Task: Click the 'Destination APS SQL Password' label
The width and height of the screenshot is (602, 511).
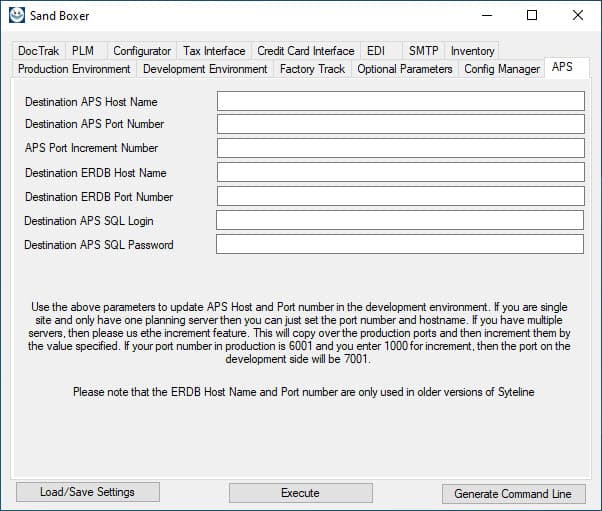Action: tap(99, 245)
